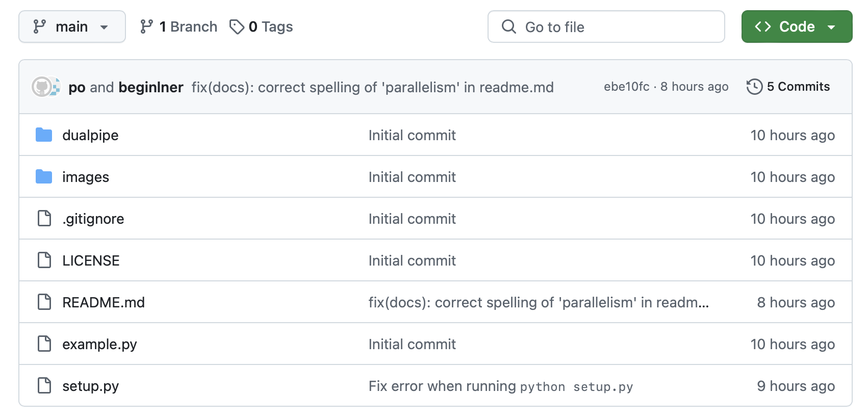Viewport: 868px width, 419px height.
Task: View the 1 Branch link
Action: (x=178, y=27)
